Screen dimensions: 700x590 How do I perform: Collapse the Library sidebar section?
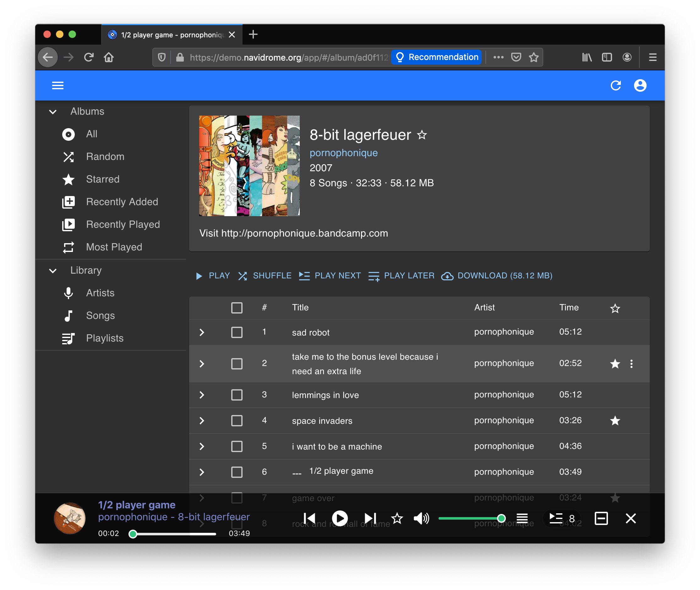(52, 270)
